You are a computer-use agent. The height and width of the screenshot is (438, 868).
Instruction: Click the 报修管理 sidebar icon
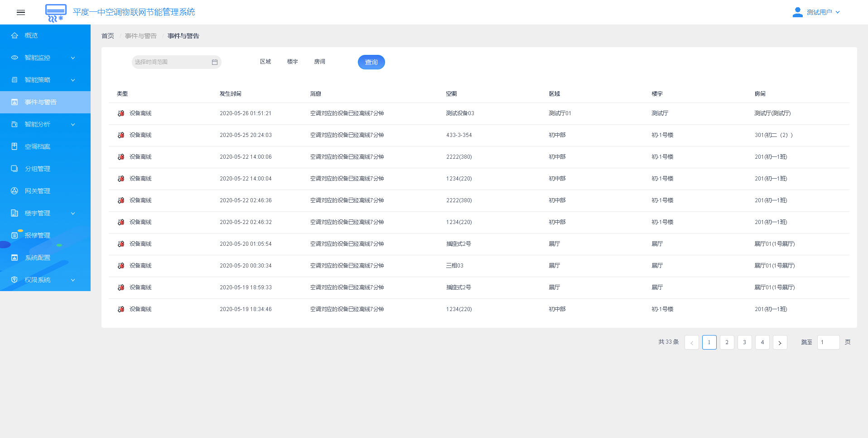(14, 235)
